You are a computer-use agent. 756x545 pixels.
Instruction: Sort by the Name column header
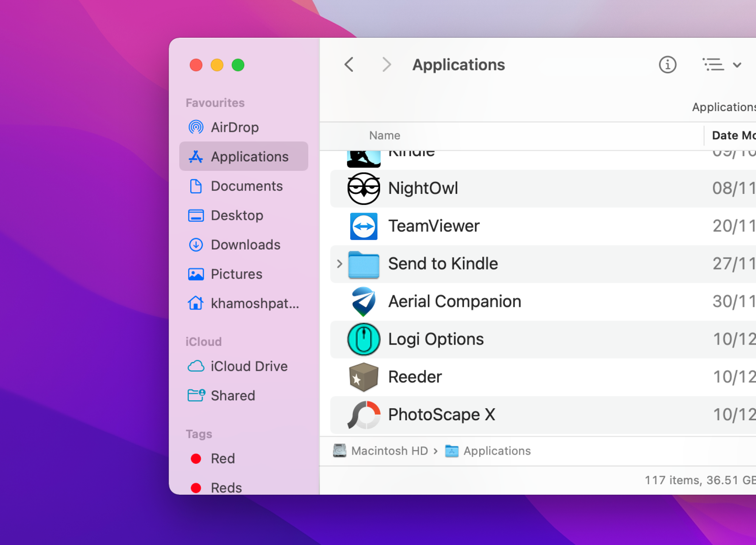pos(385,135)
